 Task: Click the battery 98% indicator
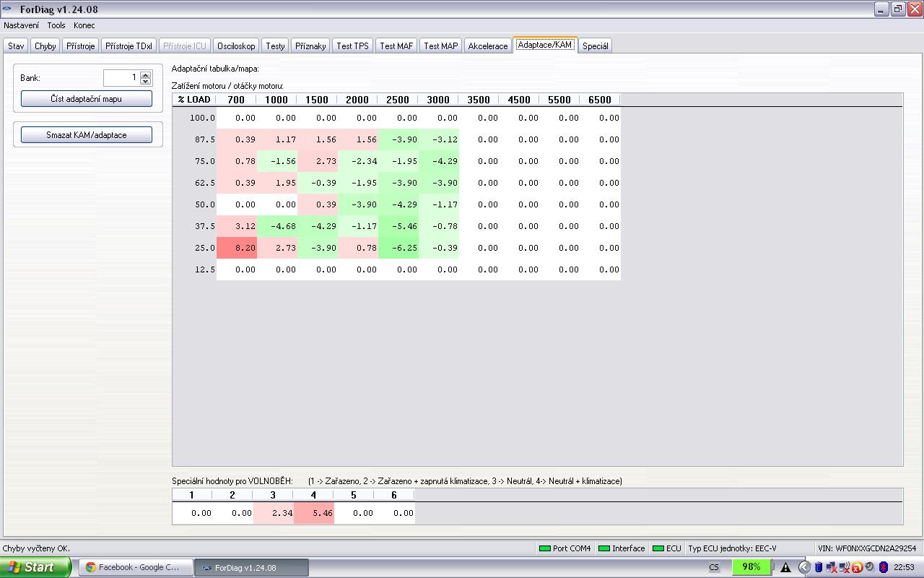[x=751, y=567]
